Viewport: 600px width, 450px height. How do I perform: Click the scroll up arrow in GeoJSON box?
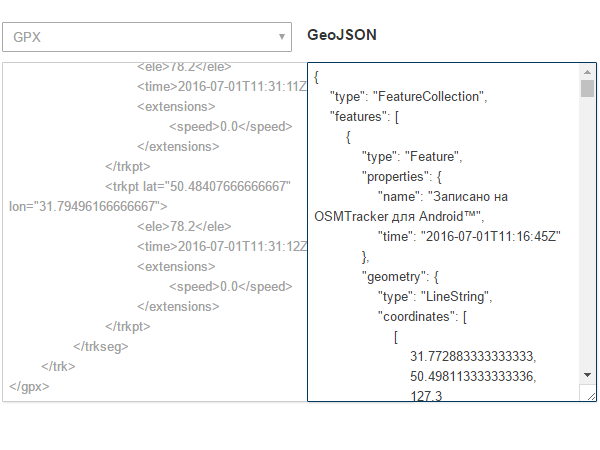[587, 73]
